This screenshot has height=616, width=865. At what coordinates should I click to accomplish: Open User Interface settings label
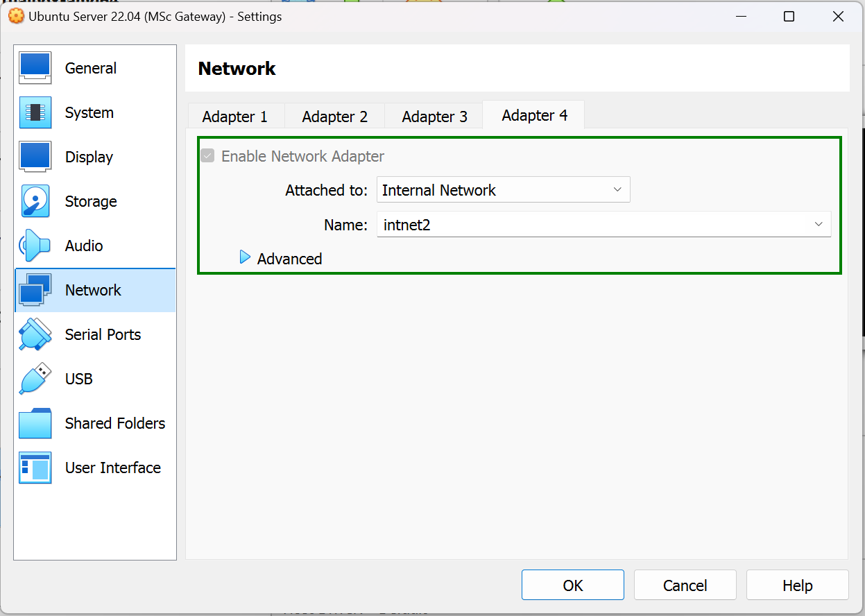coord(113,468)
